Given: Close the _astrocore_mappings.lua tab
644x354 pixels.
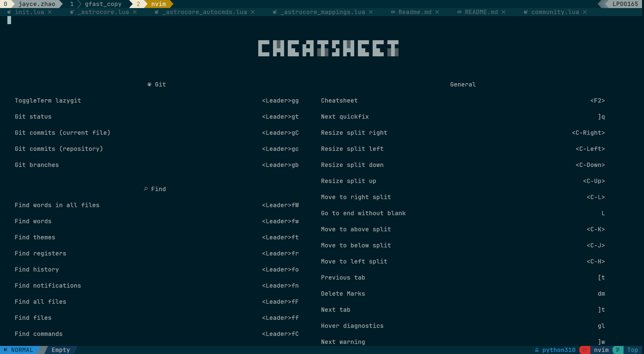Looking at the screenshot, I should 371,12.
